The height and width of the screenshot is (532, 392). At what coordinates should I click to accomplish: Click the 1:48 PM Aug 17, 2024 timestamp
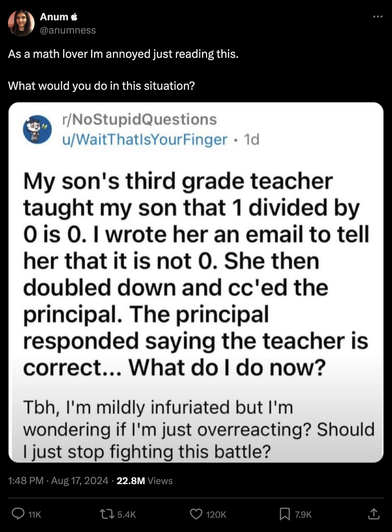tap(58, 480)
